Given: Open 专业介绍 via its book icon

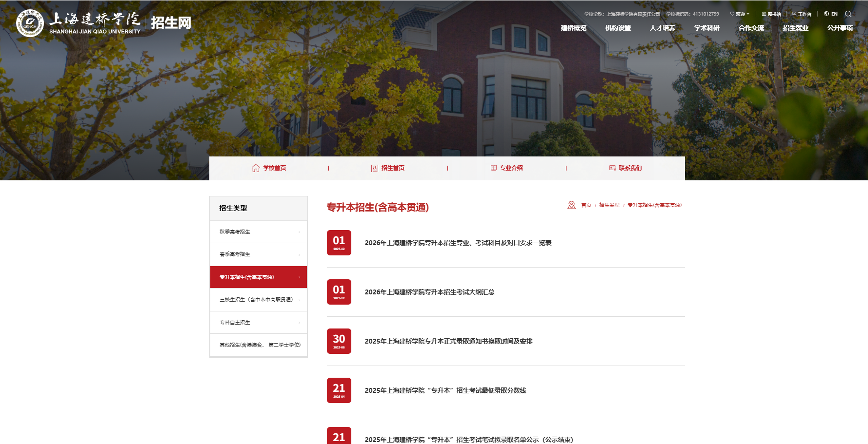Looking at the screenshot, I should (493, 168).
